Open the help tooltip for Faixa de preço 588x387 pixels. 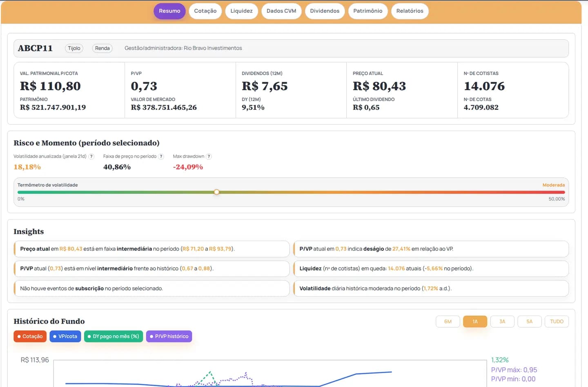tap(161, 156)
